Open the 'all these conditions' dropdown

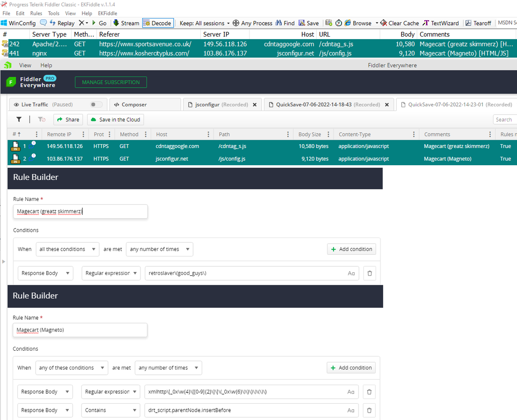[68, 249]
